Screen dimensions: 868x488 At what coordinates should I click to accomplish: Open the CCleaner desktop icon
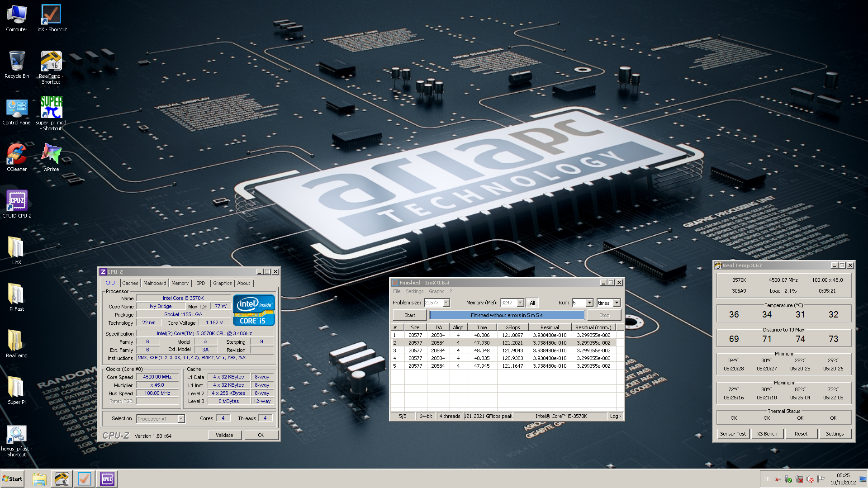pyautogui.click(x=17, y=155)
